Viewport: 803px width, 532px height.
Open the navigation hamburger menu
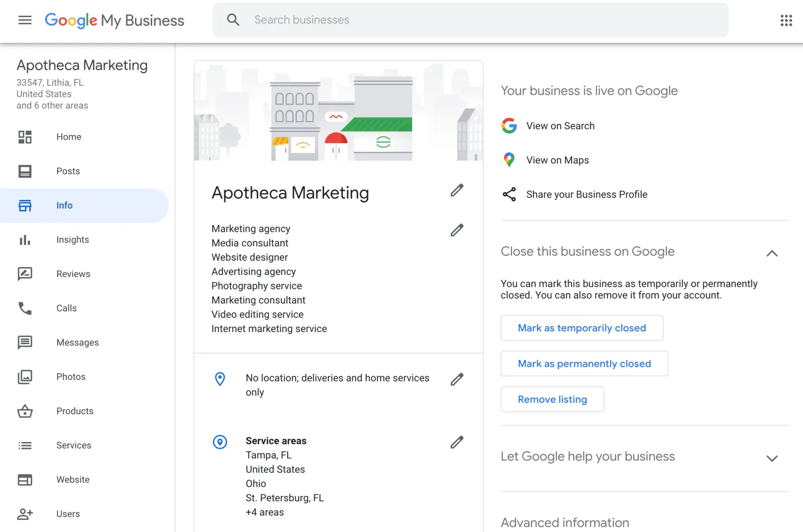pos(25,20)
